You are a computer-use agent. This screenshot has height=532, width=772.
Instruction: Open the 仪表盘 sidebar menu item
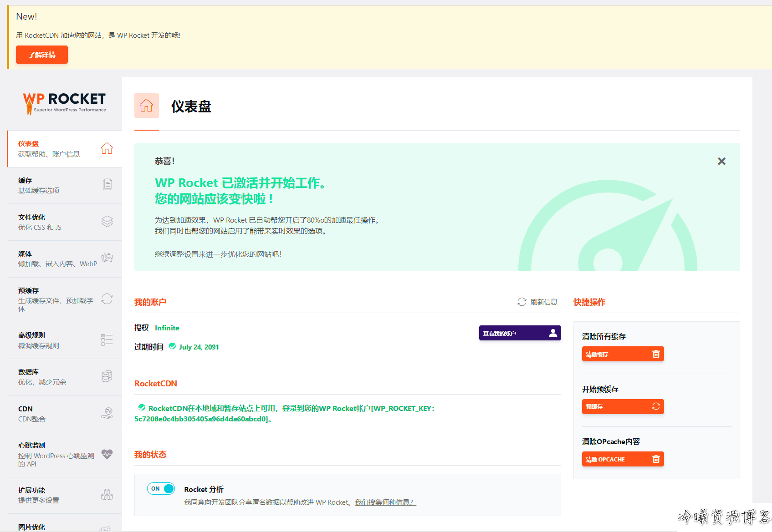click(65, 149)
